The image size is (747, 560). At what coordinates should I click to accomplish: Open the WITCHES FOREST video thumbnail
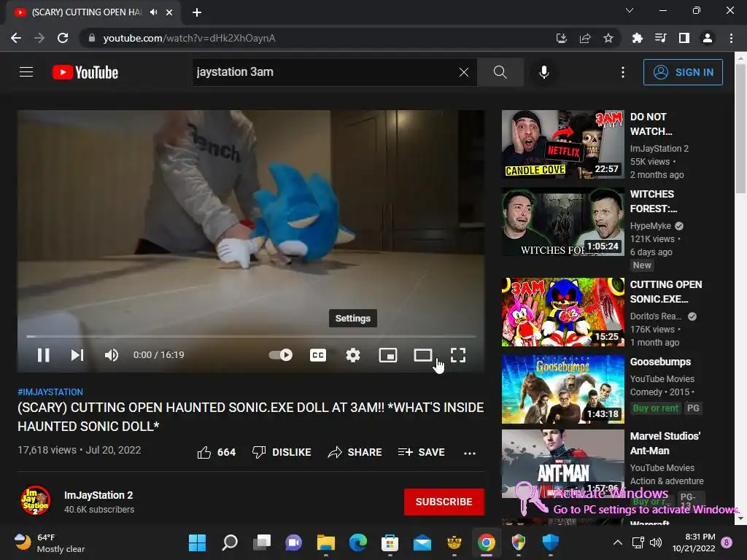coord(562,222)
